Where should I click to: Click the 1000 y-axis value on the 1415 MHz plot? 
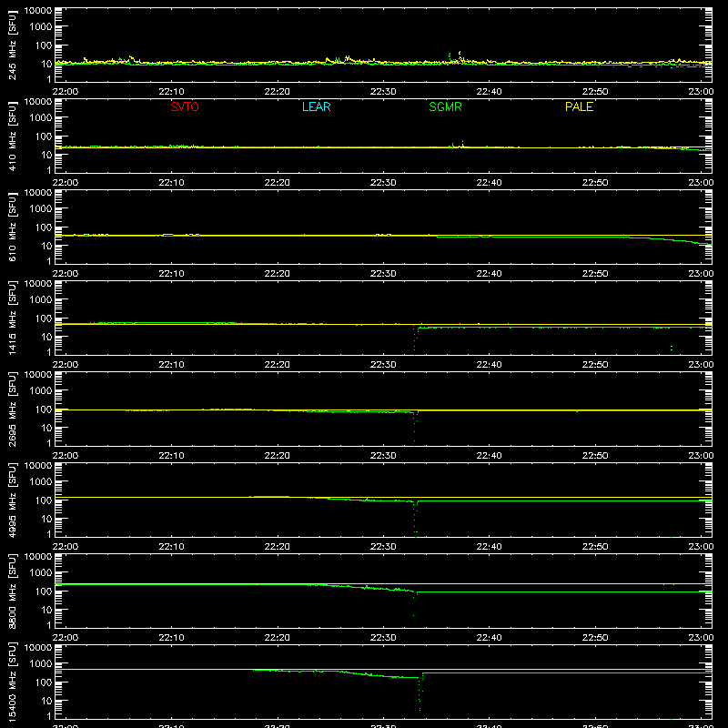[41, 299]
